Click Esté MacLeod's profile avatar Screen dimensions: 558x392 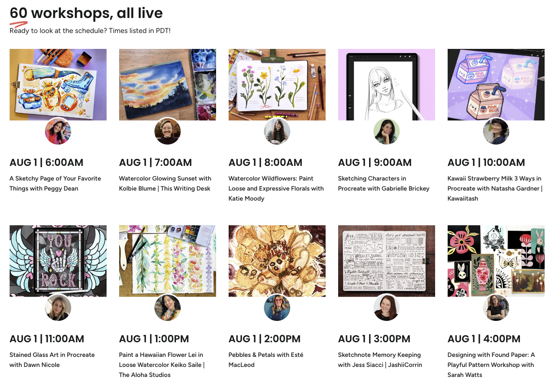277,308
